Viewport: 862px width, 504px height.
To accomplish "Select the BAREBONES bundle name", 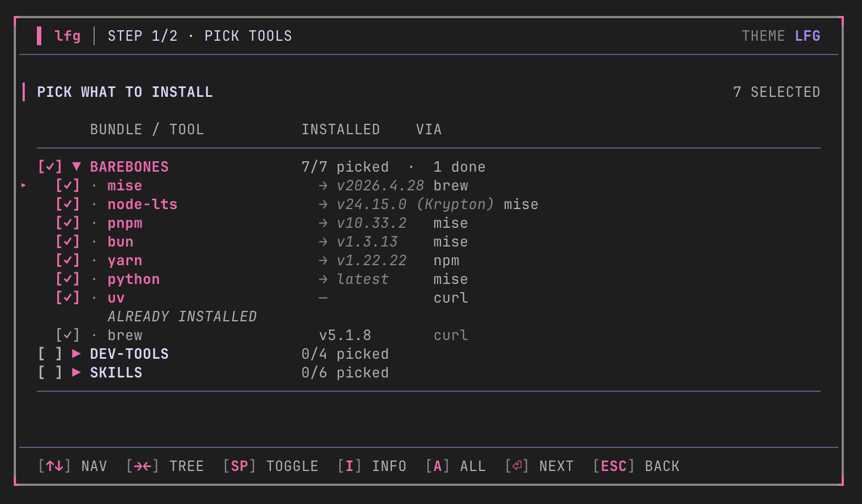I will (129, 167).
